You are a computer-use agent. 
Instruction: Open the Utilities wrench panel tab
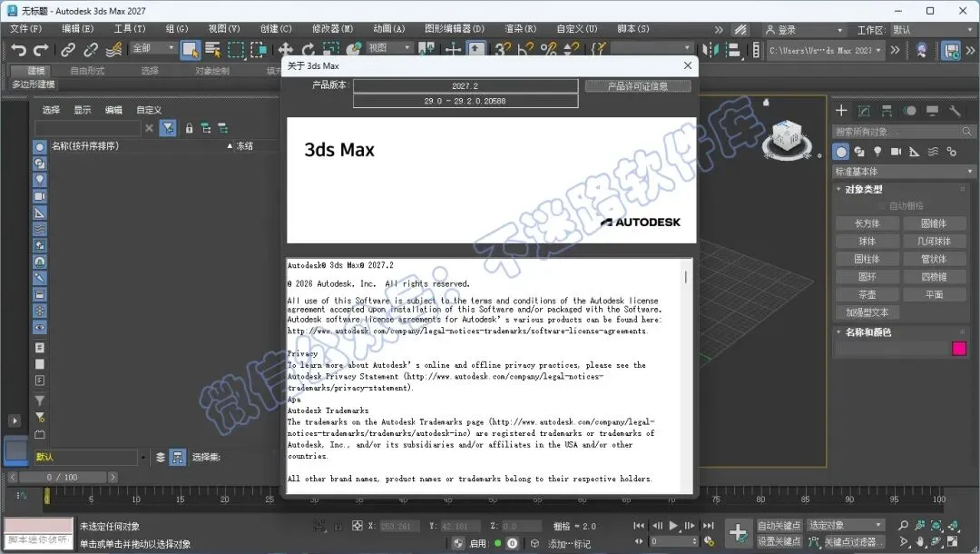pos(955,111)
